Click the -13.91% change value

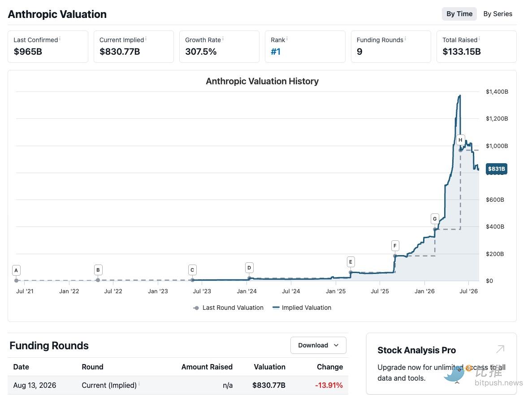click(329, 385)
